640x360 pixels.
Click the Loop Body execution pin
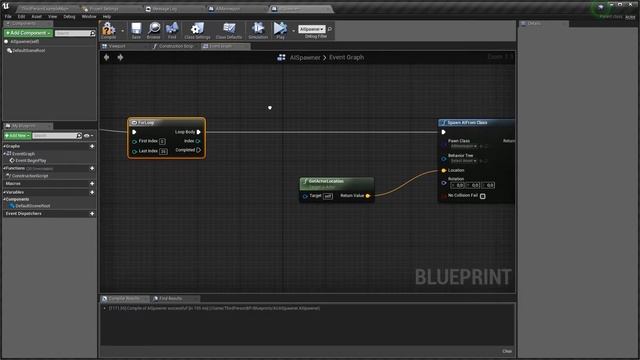(199, 132)
